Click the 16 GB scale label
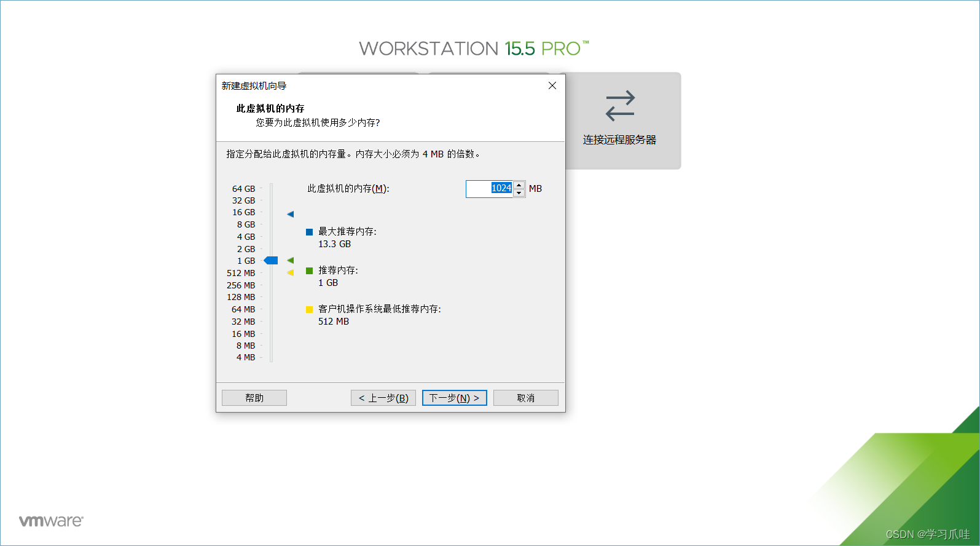Image resolution: width=980 pixels, height=546 pixels. click(x=243, y=212)
